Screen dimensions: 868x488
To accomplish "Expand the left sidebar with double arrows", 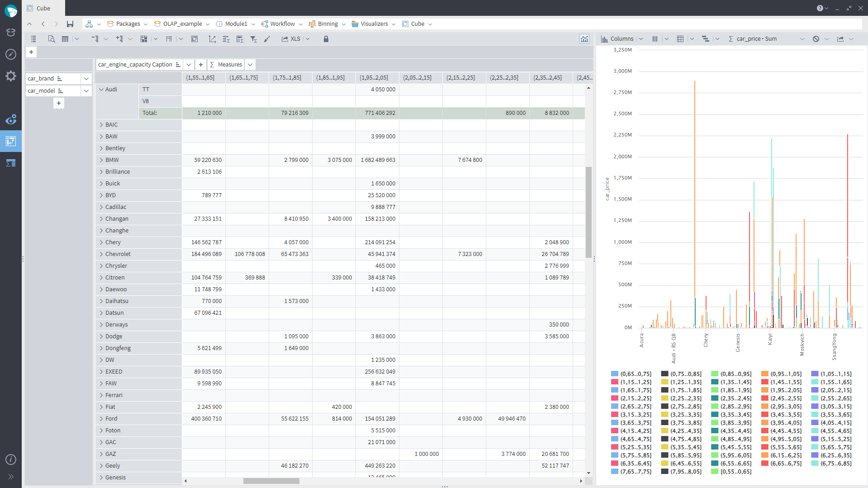I will pyautogui.click(x=11, y=477).
